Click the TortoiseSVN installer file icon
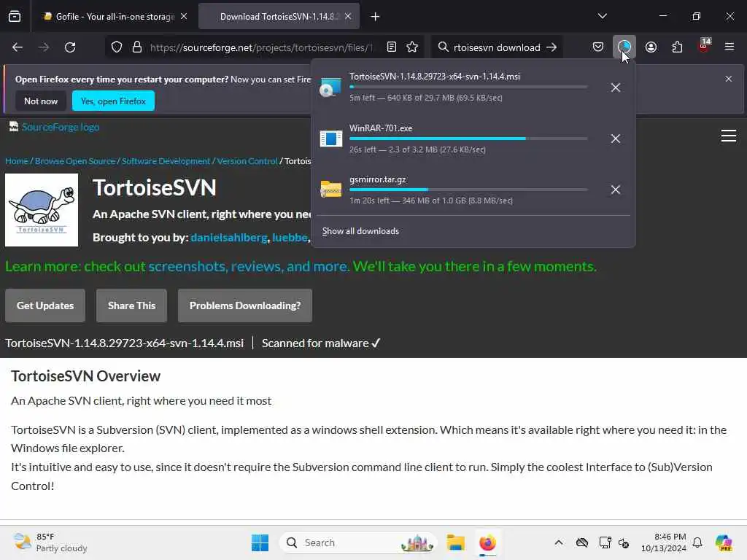This screenshot has height=560, width=747. 330,87
